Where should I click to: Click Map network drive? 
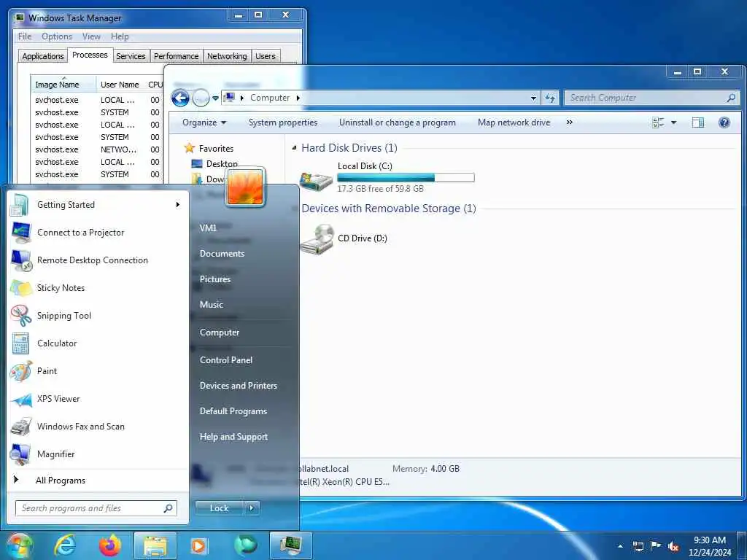[514, 122]
